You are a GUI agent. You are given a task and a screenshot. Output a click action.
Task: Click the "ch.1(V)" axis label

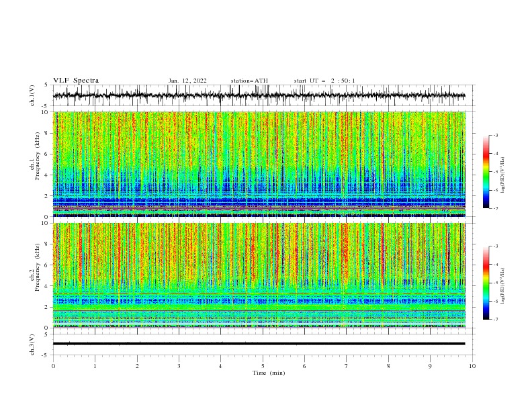[x=32, y=95]
